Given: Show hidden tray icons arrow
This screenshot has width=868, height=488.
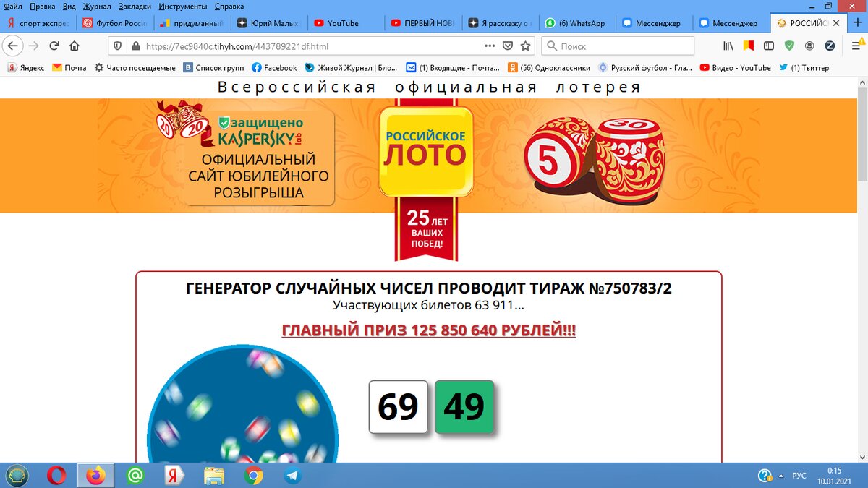Looking at the screenshot, I should pos(780,476).
